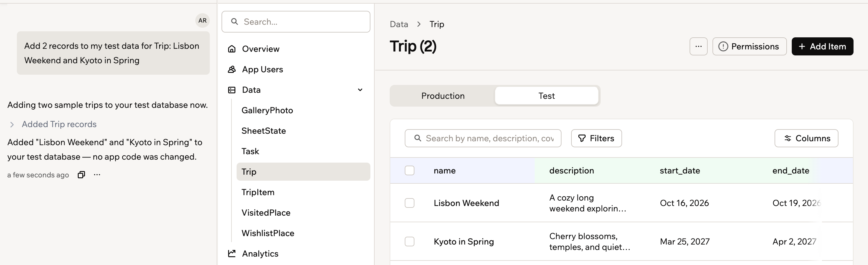Open the GalleryPhoto entity
Image resolution: width=868 pixels, height=265 pixels.
coord(303,111)
